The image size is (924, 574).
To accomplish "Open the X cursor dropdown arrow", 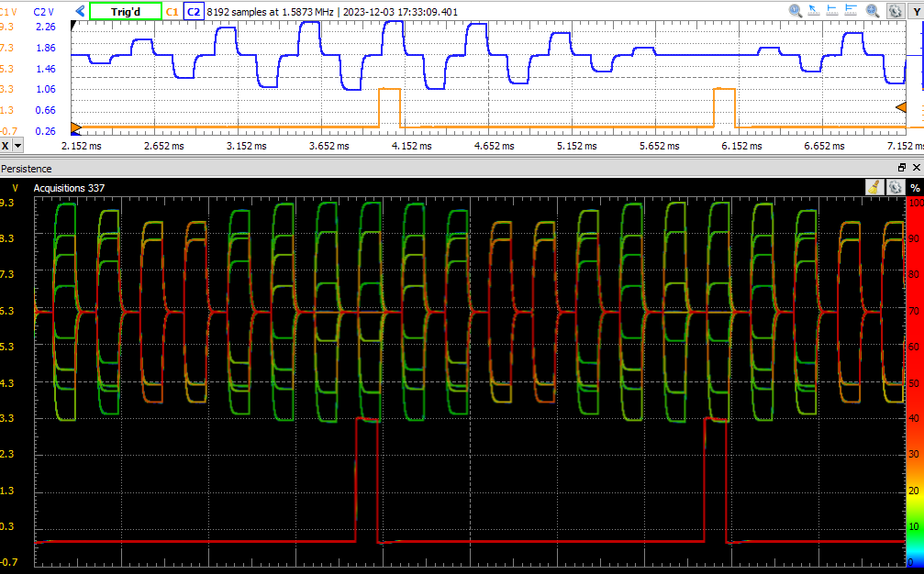I will click(17, 146).
